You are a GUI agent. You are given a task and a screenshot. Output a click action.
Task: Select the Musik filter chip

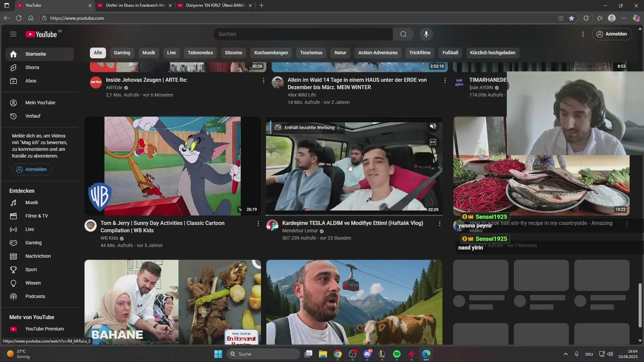[148, 53]
